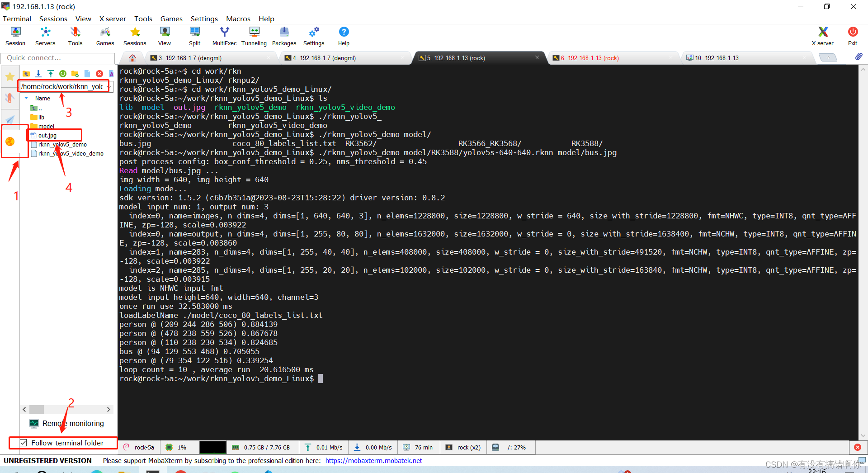Start the X server icon

point(823,36)
